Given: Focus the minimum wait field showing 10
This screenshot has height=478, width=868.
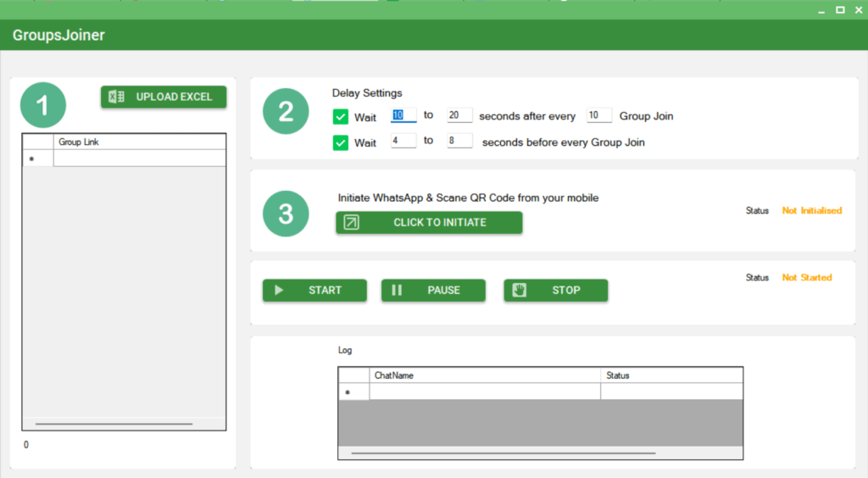Looking at the screenshot, I should click(403, 115).
